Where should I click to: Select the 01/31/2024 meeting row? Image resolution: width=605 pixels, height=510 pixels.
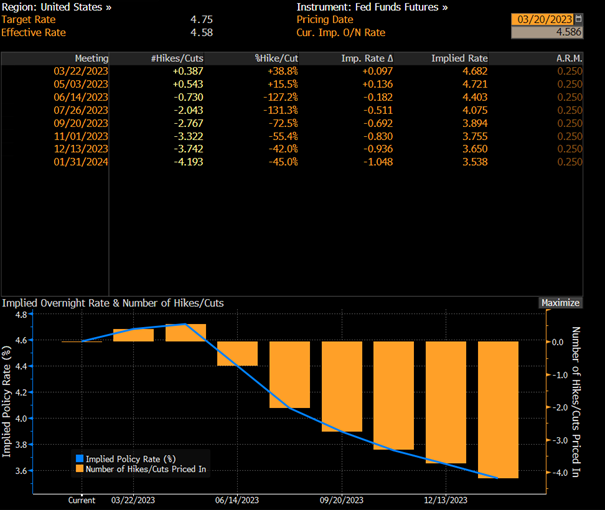[292, 162]
